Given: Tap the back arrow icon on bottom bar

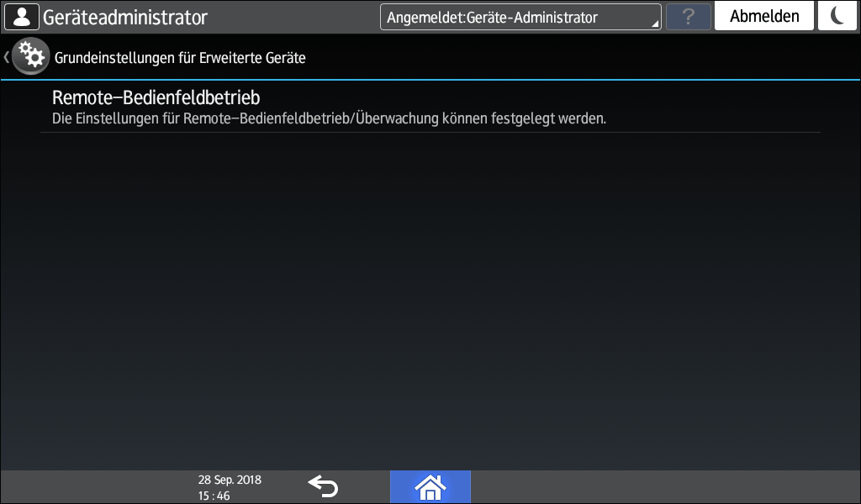Looking at the screenshot, I should 324,486.
